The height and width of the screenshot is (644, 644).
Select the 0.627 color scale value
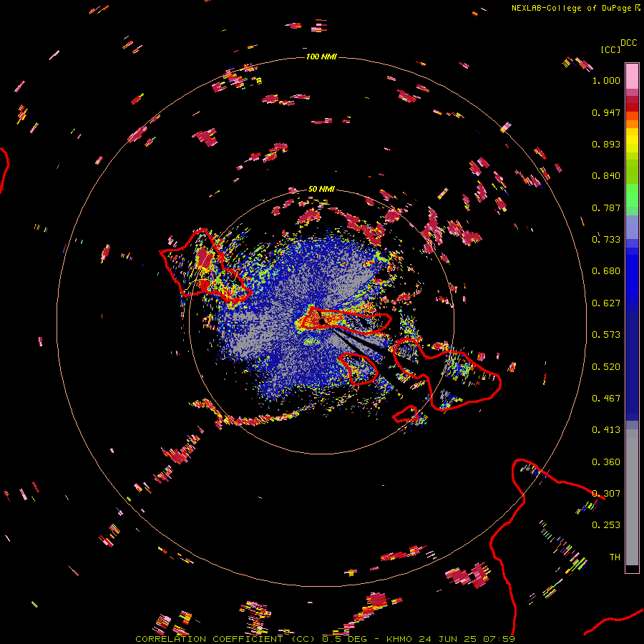[x=606, y=303]
